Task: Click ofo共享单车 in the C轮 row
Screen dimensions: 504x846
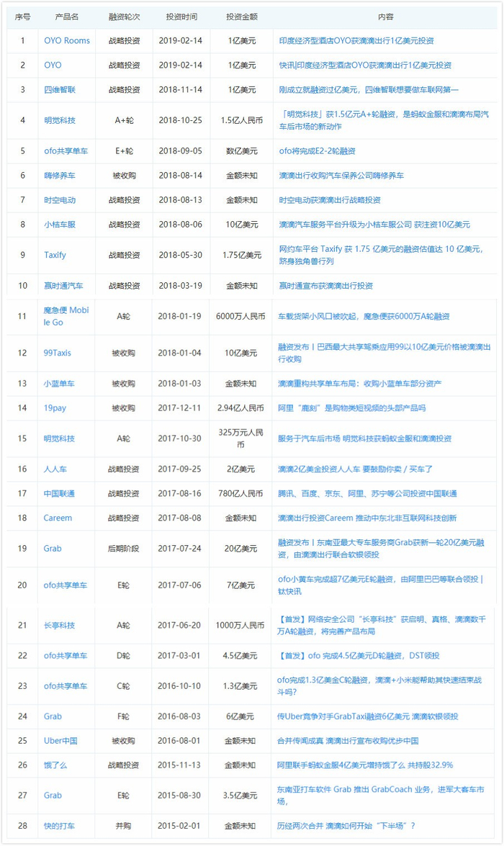Action: pos(66,686)
